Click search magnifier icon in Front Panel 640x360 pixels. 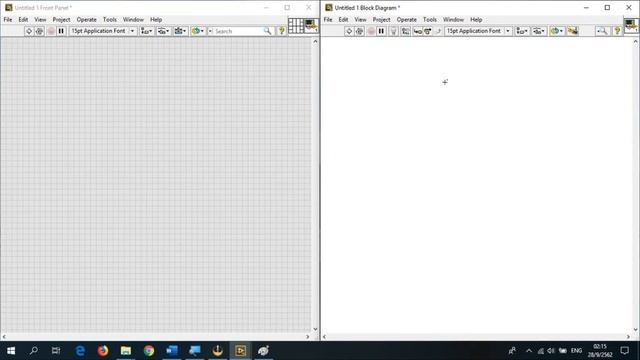[x=267, y=31]
